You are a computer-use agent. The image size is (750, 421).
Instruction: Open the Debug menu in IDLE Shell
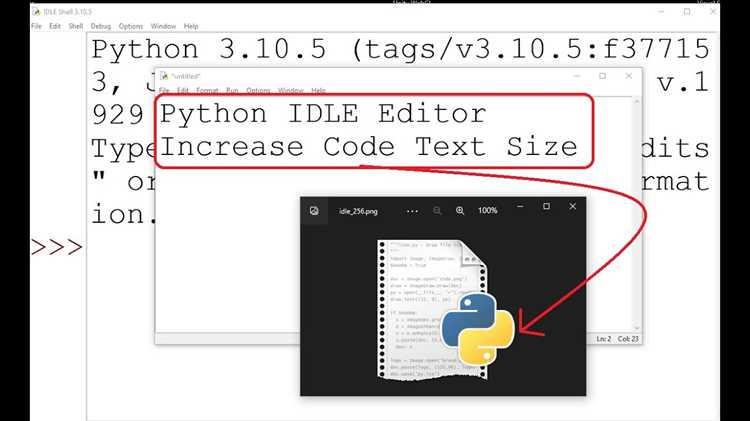pyautogui.click(x=100, y=26)
